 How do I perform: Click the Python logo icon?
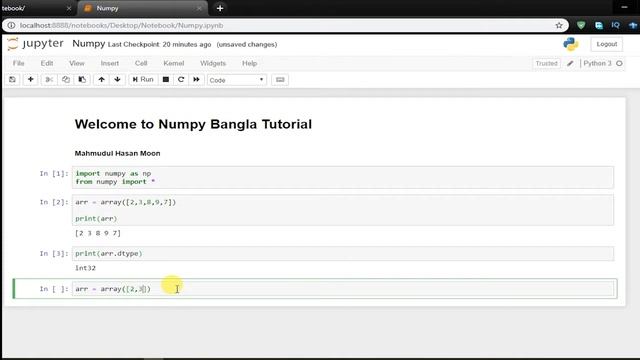[571, 44]
